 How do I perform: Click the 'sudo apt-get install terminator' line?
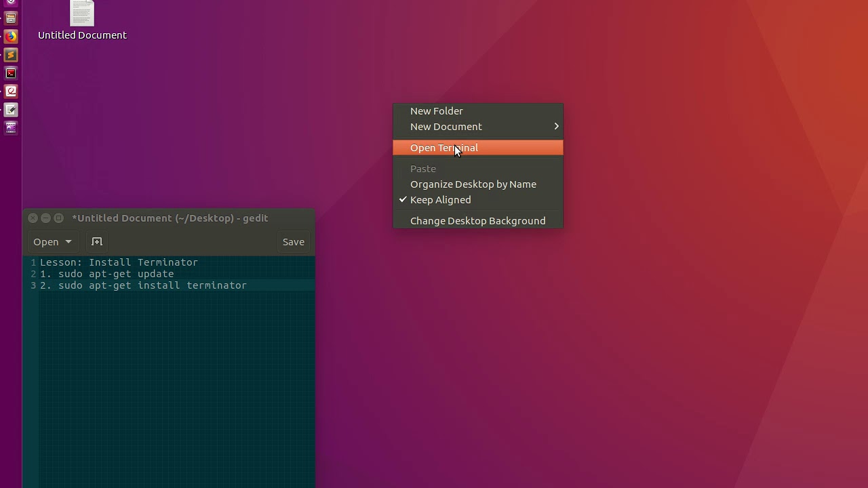(x=143, y=285)
